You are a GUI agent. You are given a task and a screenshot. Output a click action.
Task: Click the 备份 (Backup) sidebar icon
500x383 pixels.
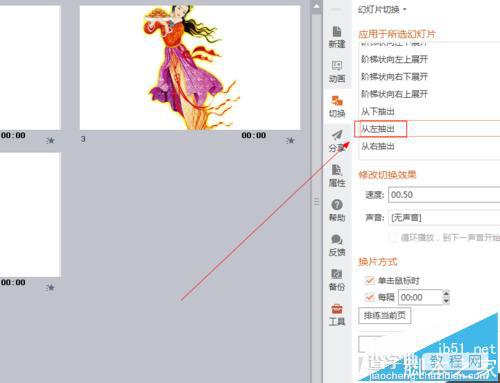tap(337, 280)
